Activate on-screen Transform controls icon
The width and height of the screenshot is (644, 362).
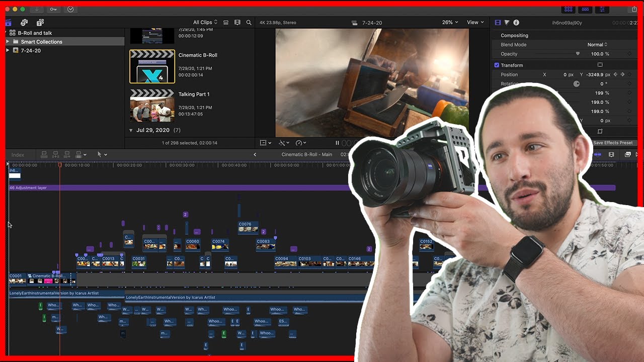[600, 65]
